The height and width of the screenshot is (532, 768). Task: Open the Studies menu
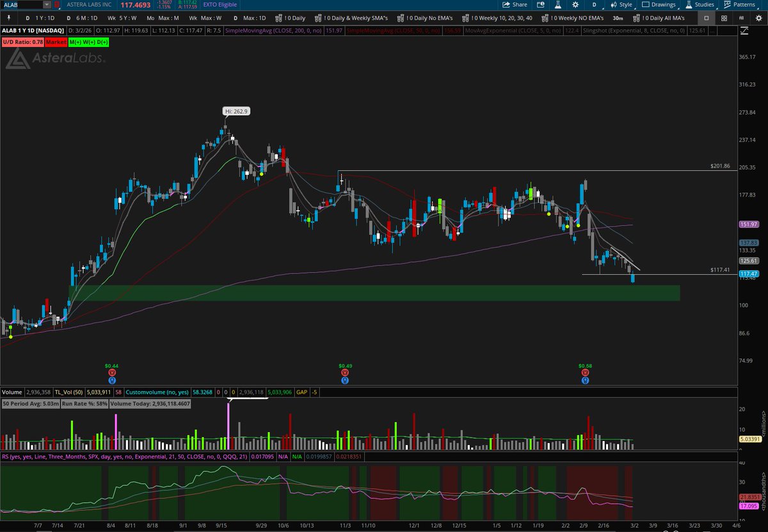tap(700, 4)
